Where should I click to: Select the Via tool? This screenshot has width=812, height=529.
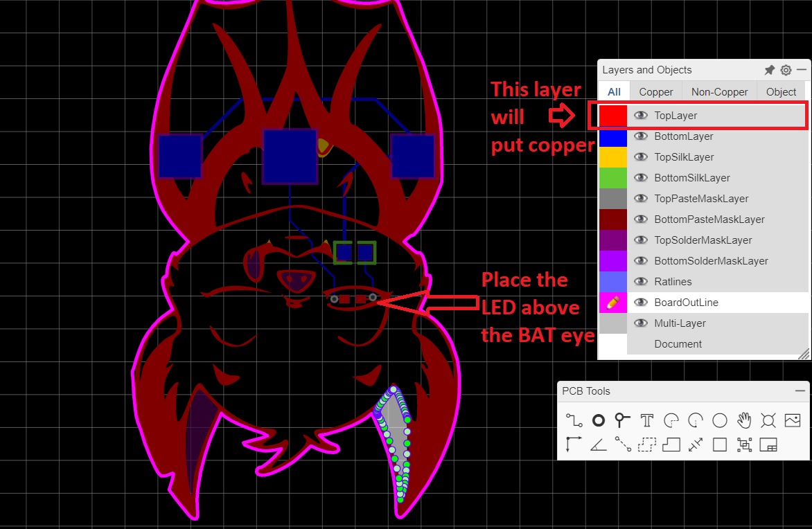click(622, 420)
